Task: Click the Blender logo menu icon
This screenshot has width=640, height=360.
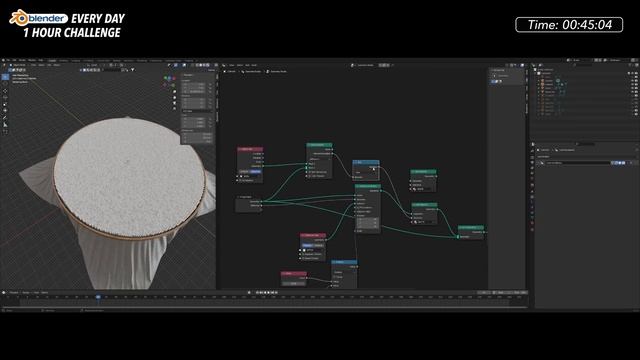Action: pyautogui.click(x=3, y=60)
